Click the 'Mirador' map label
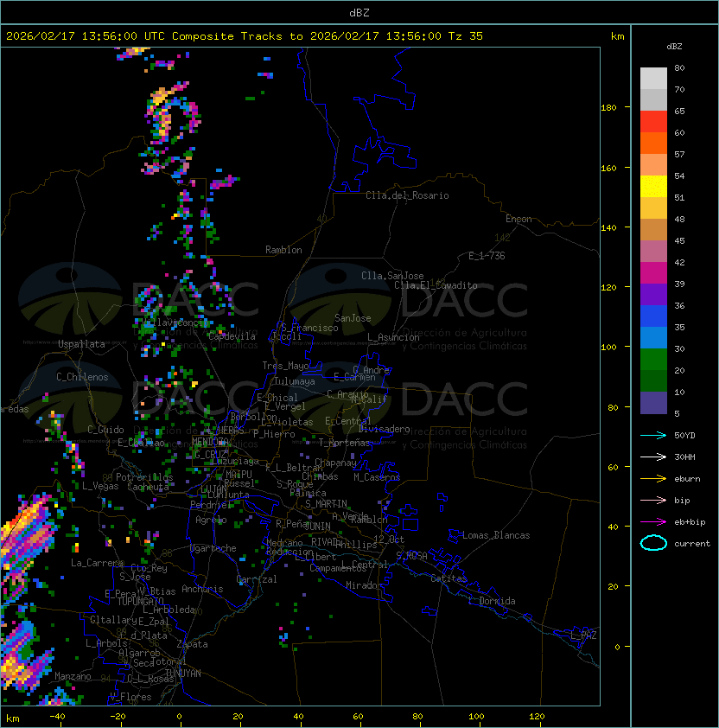This screenshot has width=719, height=728. [x=365, y=585]
